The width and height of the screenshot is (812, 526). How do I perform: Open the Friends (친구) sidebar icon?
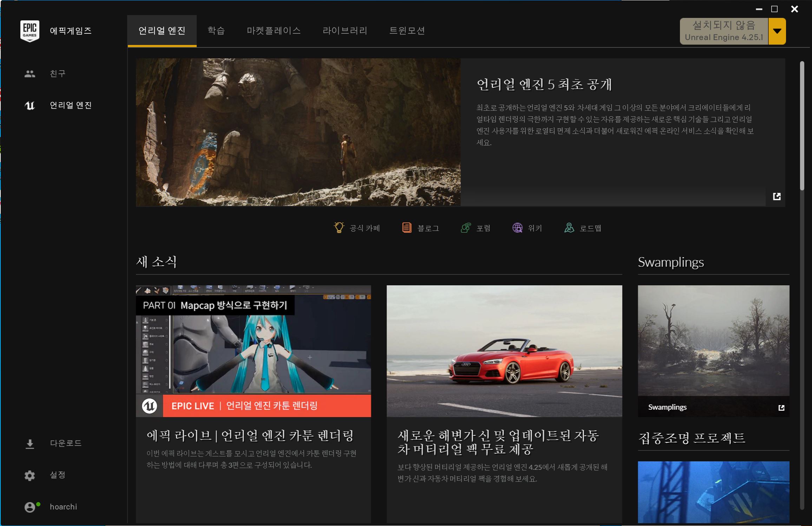pyautogui.click(x=30, y=74)
